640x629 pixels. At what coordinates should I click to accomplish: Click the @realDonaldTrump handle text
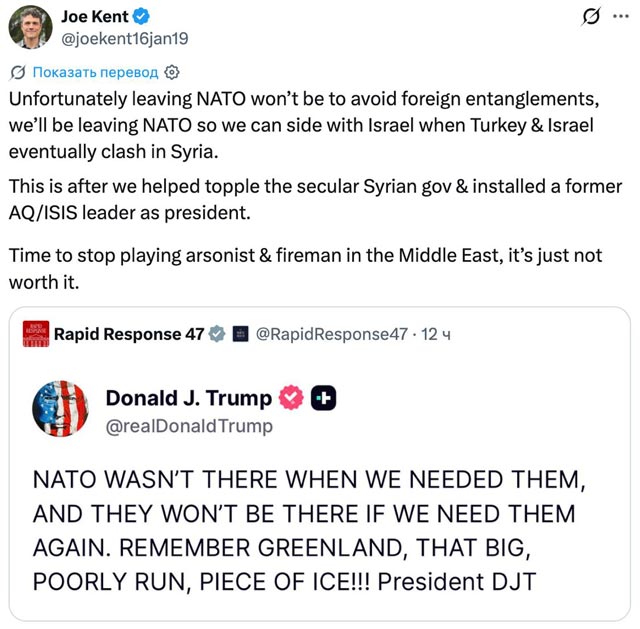(x=188, y=426)
